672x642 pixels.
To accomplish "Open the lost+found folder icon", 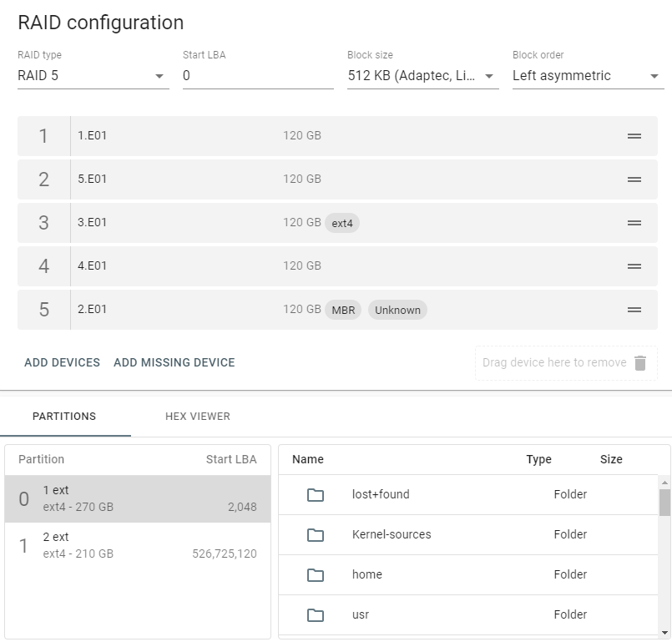I will pyautogui.click(x=315, y=494).
